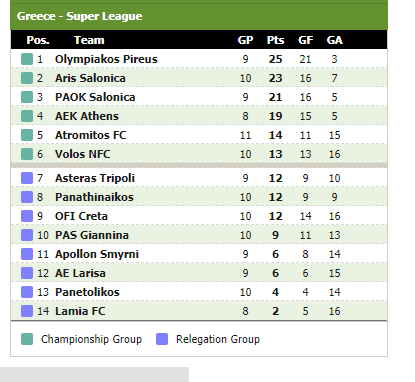Select the Apollon Smyrni team name
Screen dimensions: 415x382
[97, 254]
